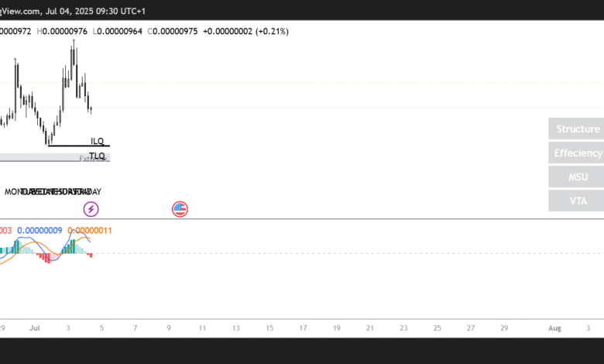Click the Effeciency button
This screenshot has height=364, width=604.
(x=576, y=153)
